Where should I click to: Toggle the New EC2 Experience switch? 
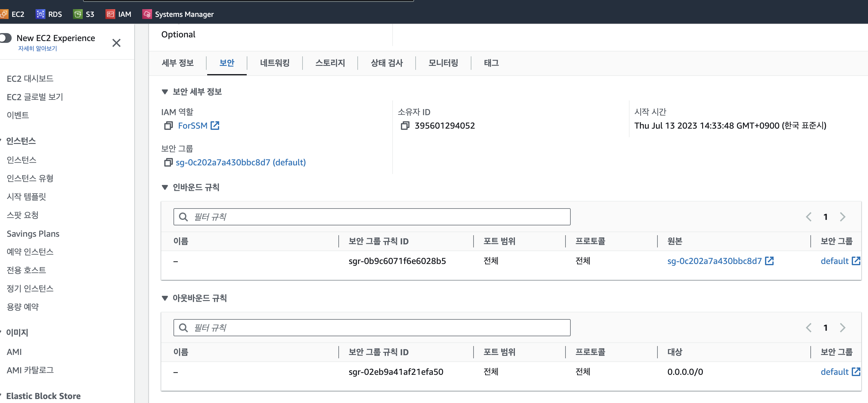pos(6,38)
